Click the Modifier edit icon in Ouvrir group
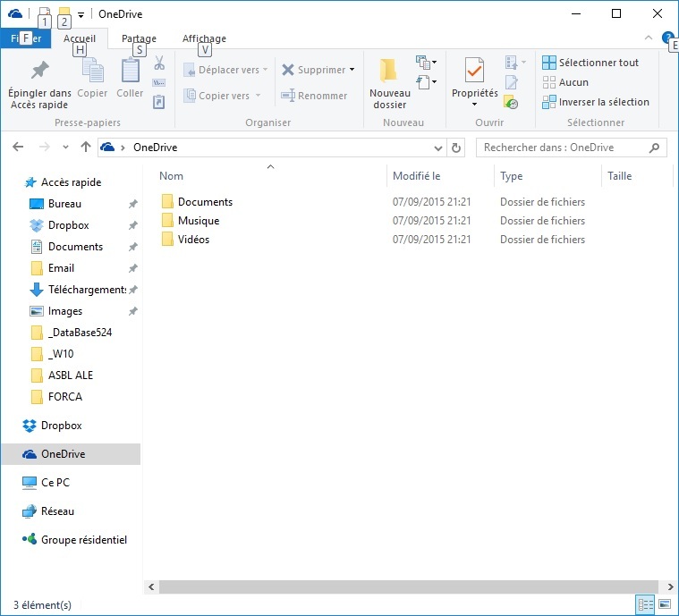The height and width of the screenshot is (616, 679). pyautogui.click(x=512, y=82)
